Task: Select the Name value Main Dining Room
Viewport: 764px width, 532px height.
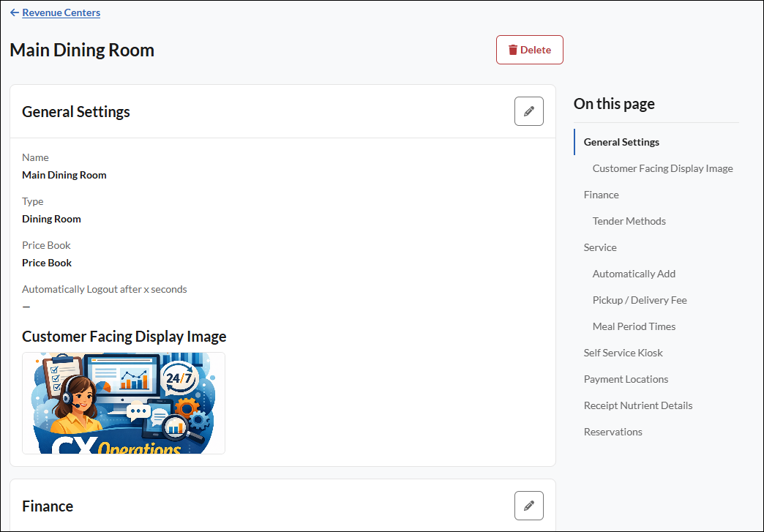Action: click(64, 175)
